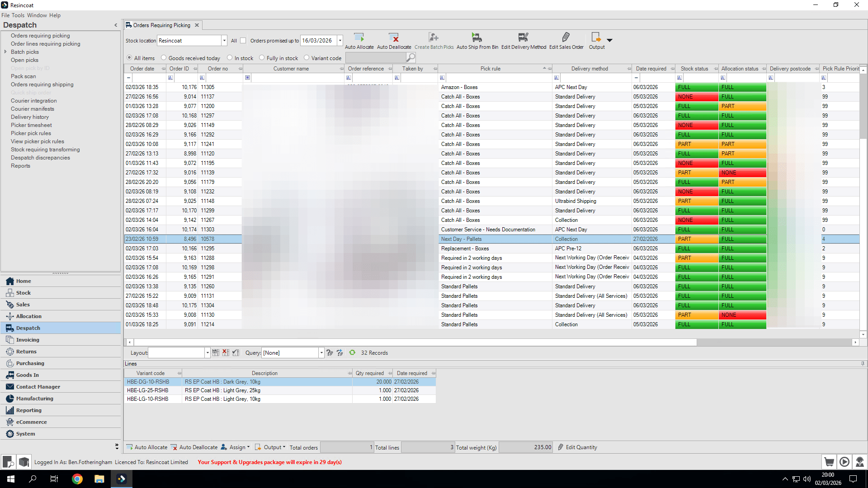This screenshot has width=868, height=488.
Task: Select Fully in stock radio button
Action: click(x=262, y=58)
